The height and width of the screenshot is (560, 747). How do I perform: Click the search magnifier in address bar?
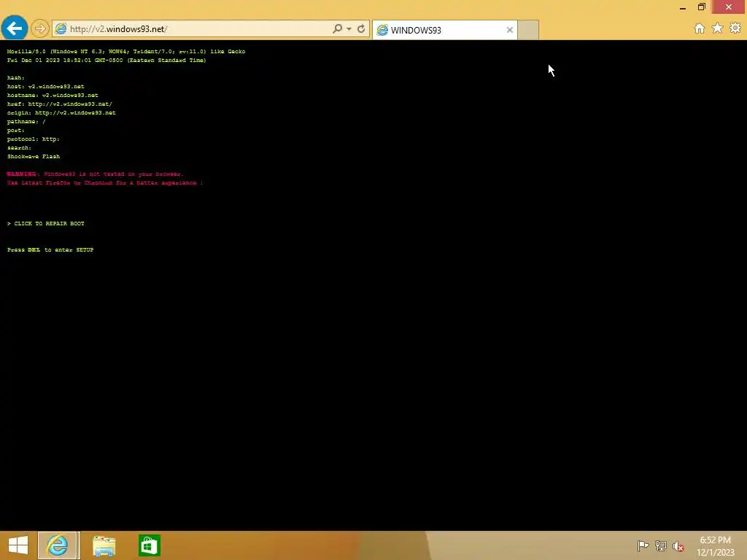337,28
